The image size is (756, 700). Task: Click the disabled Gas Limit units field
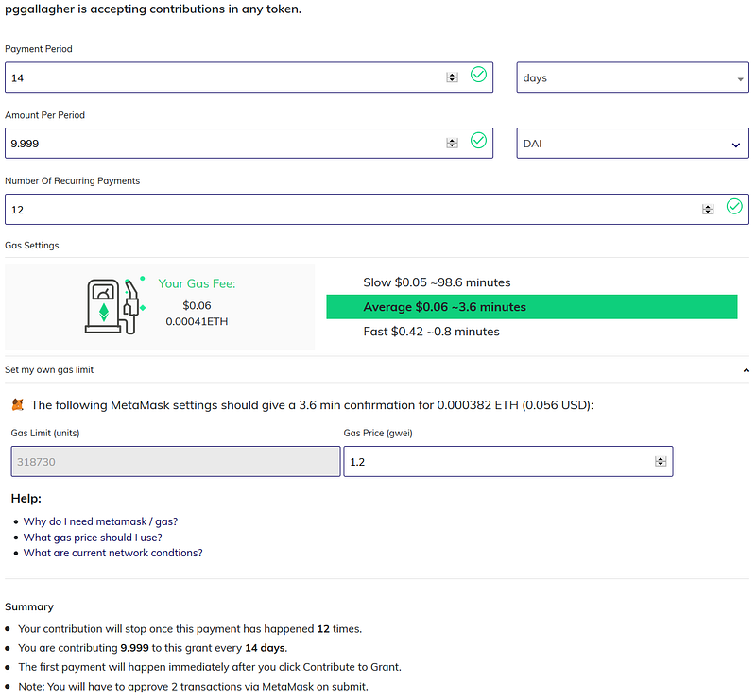pos(176,462)
